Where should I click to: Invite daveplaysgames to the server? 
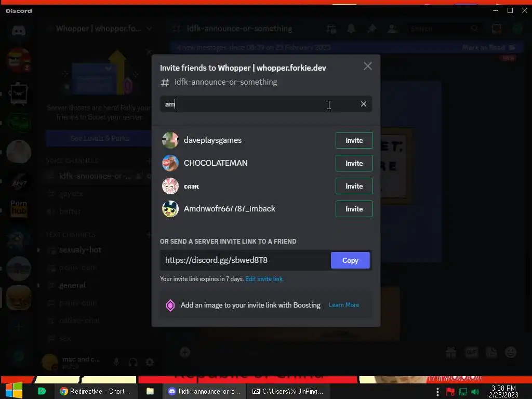(354, 140)
